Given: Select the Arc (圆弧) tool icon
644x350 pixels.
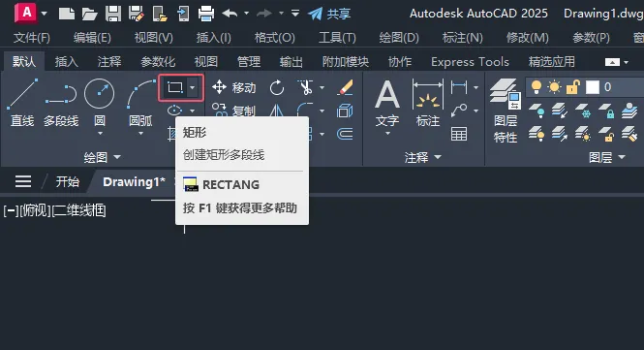Looking at the screenshot, I should coord(140,94).
